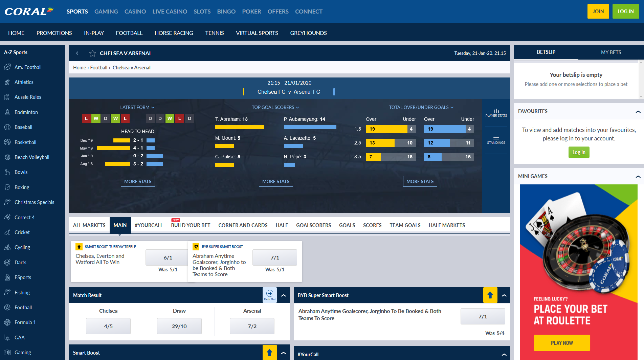Click the Football sidebar icon
The image size is (644, 360).
point(7,307)
